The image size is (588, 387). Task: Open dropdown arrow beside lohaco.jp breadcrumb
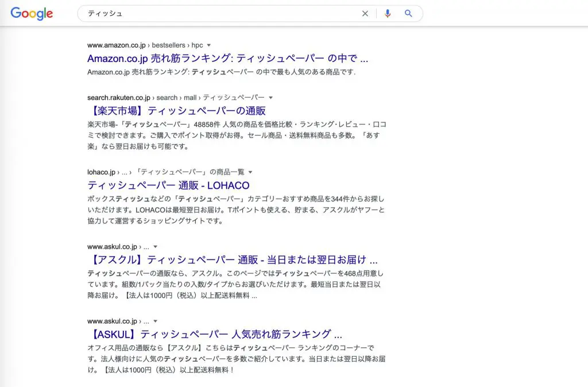(x=250, y=172)
